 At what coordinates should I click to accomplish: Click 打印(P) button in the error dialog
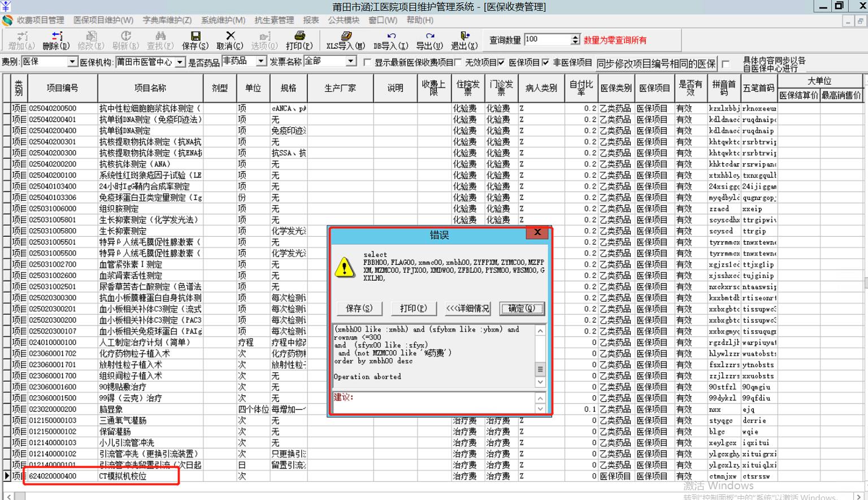click(x=414, y=308)
